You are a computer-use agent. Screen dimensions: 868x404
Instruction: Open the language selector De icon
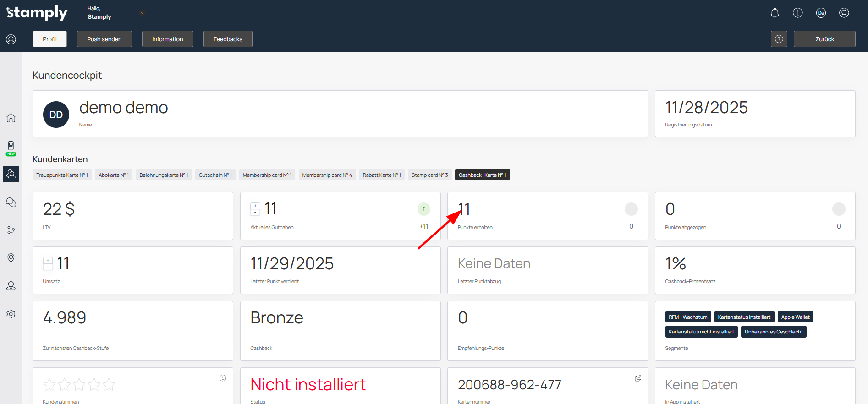tap(821, 13)
